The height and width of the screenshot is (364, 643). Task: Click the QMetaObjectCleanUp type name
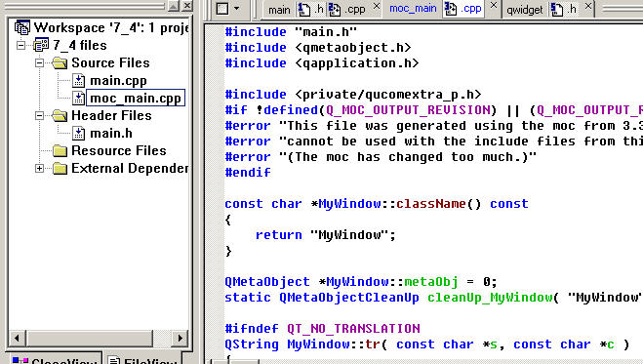(x=349, y=298)
